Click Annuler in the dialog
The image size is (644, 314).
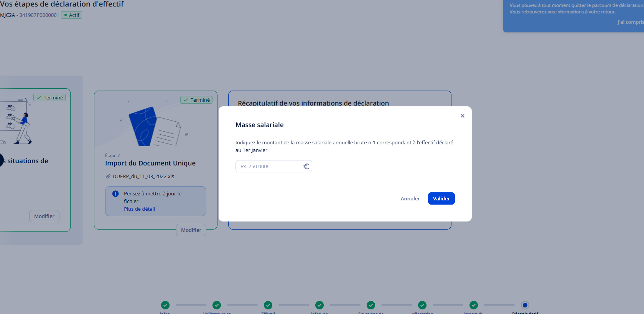coord(410,198)
